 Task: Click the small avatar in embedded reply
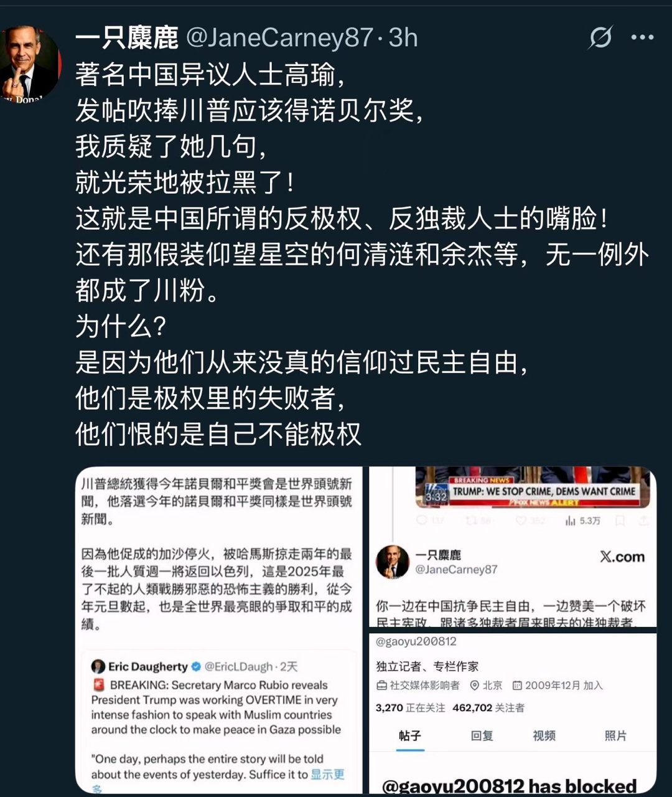point(393,562)
